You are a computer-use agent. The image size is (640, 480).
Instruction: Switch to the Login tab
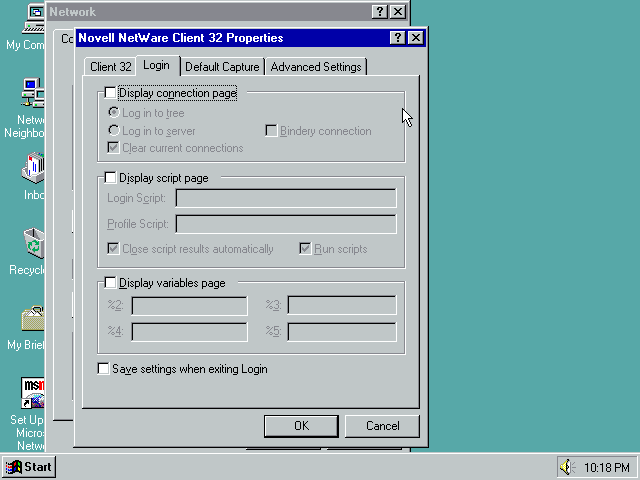(156, 65)
